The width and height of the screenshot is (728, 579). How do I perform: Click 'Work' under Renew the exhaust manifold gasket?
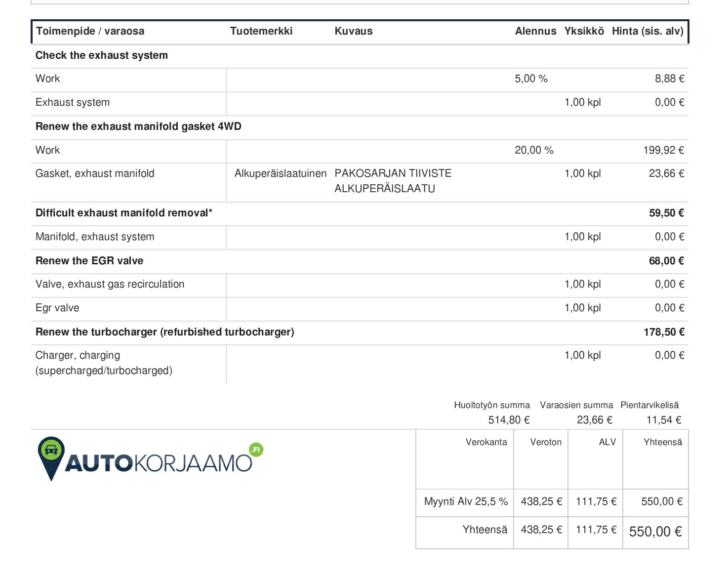pos(47,150)
